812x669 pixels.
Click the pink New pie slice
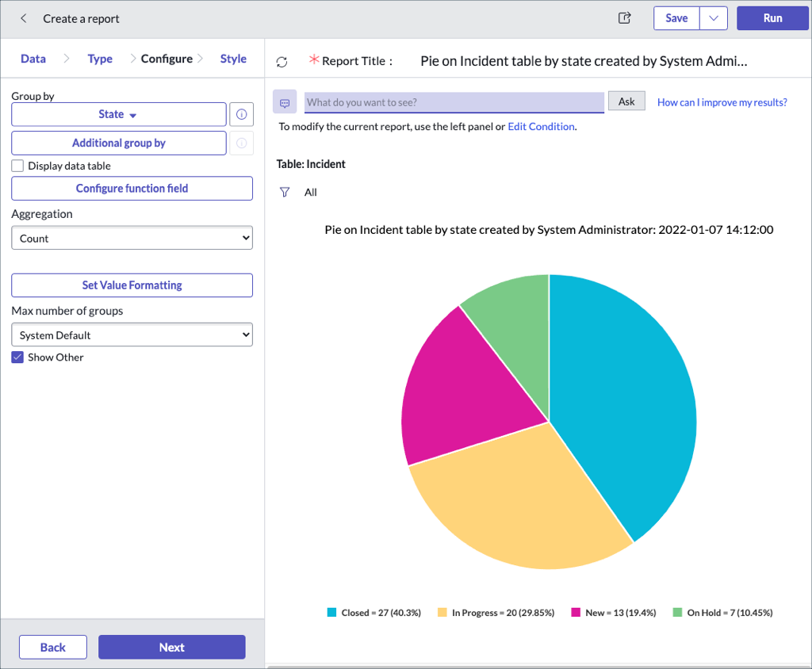point(460,388)
